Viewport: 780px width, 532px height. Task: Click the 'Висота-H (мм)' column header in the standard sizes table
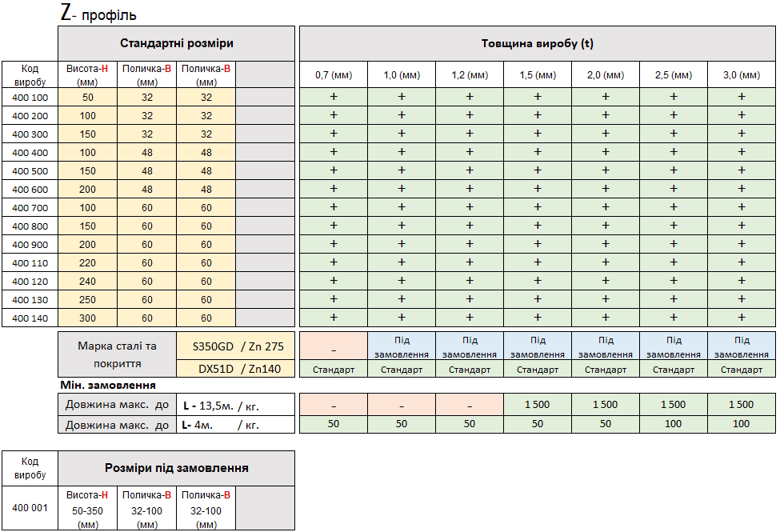[87, 75]
